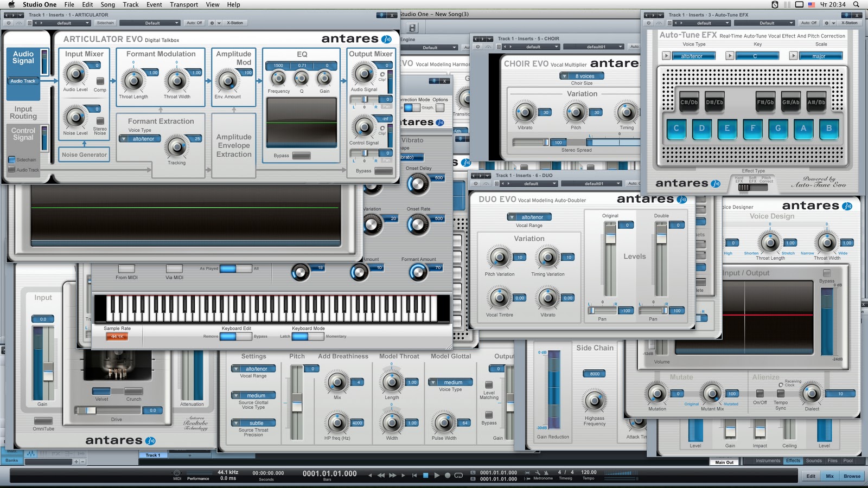Click the gear icon in the Auto-Tune EFX header
This screenshot has width=868, height=488.
click(x=826, y=23)
